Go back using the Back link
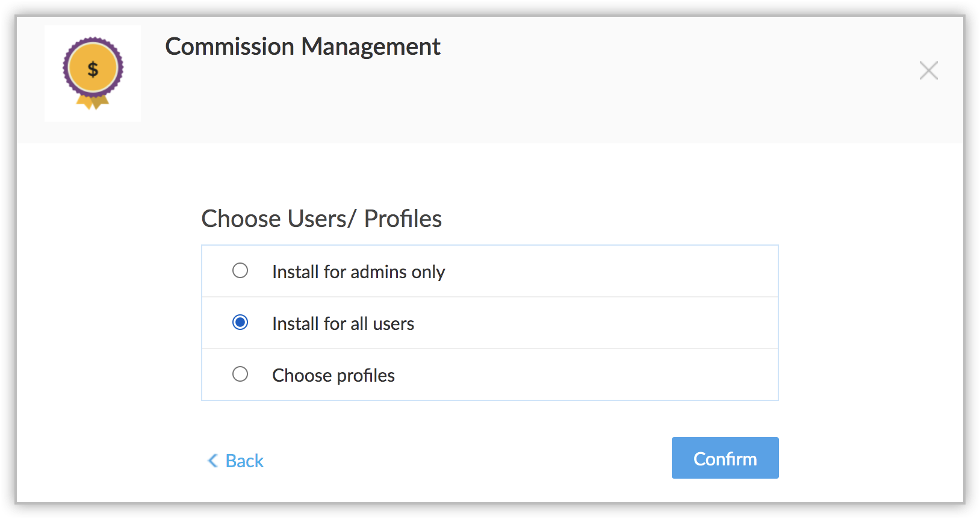This screenshot has width=980, height=519. pos(244,461)
